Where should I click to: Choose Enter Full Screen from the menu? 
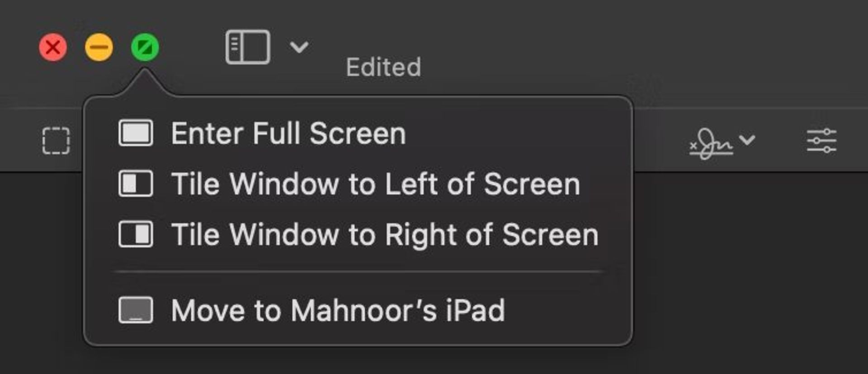(288, 134)
